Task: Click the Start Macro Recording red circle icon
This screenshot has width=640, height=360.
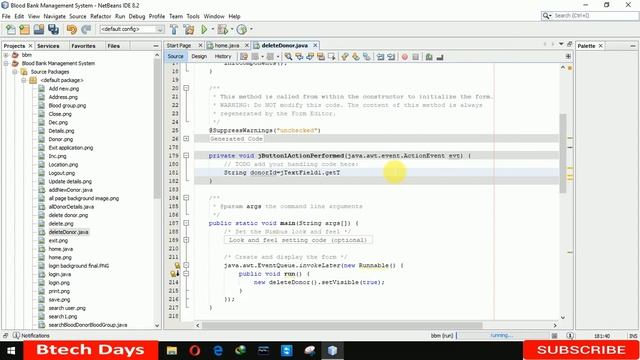Action: pos(404,57)
